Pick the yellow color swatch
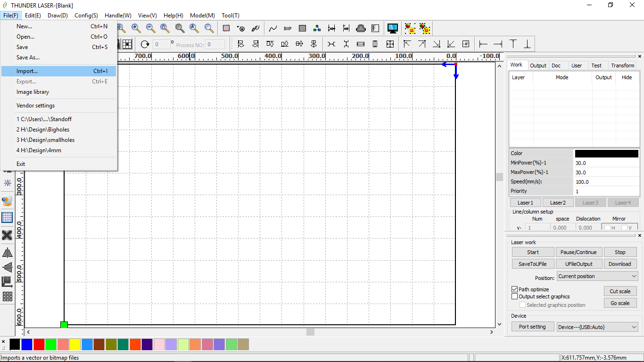The image size is (644, 362). pyautogui.click(x=75, y=345)
